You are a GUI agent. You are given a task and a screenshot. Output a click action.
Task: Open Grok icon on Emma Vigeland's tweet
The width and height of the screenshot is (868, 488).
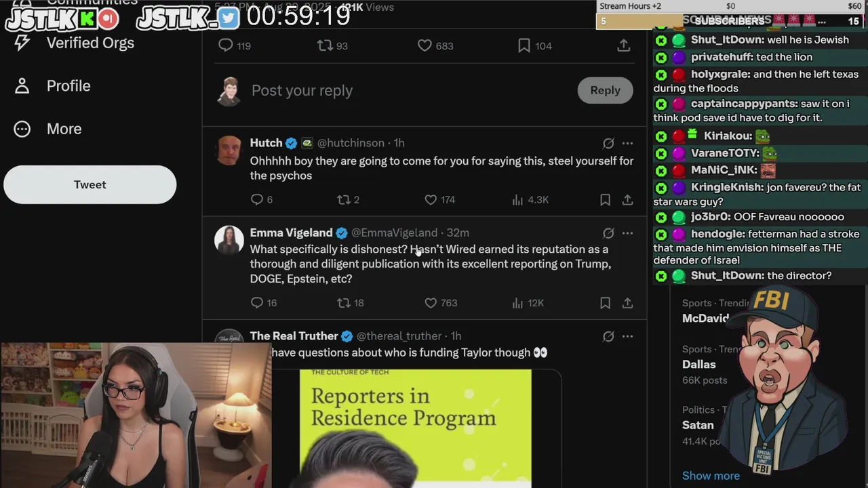[x=608, y=233]
